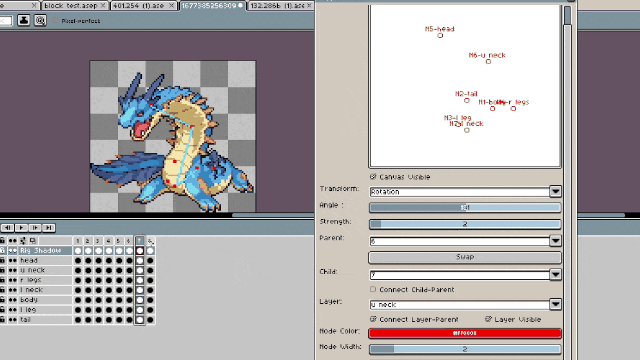Image resolution: width=640 pixels, height=360 pixels.
Task: Toggle lock on the u neck layer
Action: [3, 270]
